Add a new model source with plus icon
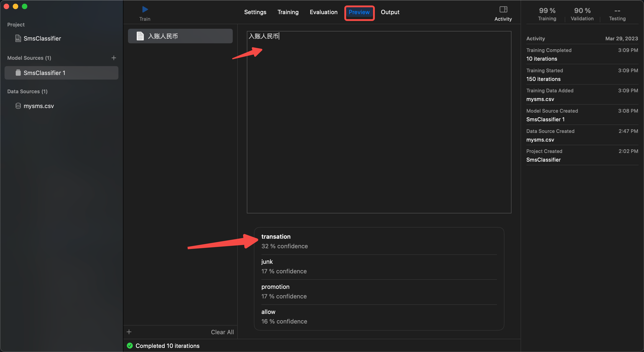The width and height of the screenshot is (644, 352). (114, 58)
